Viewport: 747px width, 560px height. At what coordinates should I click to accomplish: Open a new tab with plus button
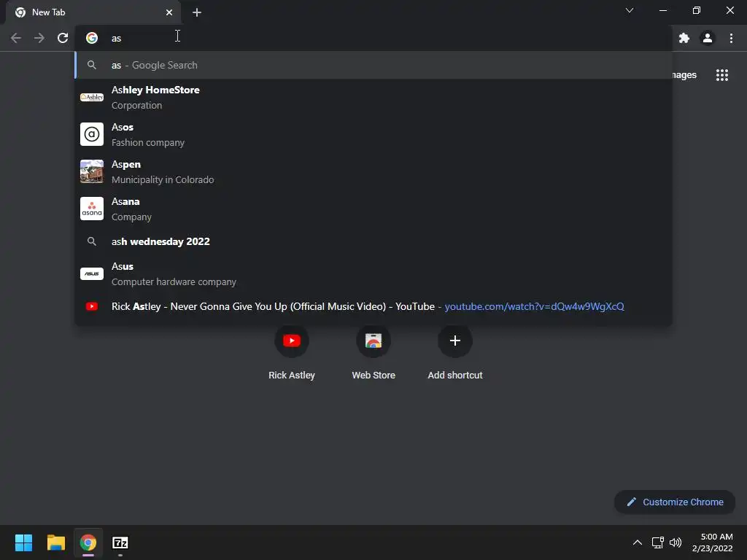(197, 12)
